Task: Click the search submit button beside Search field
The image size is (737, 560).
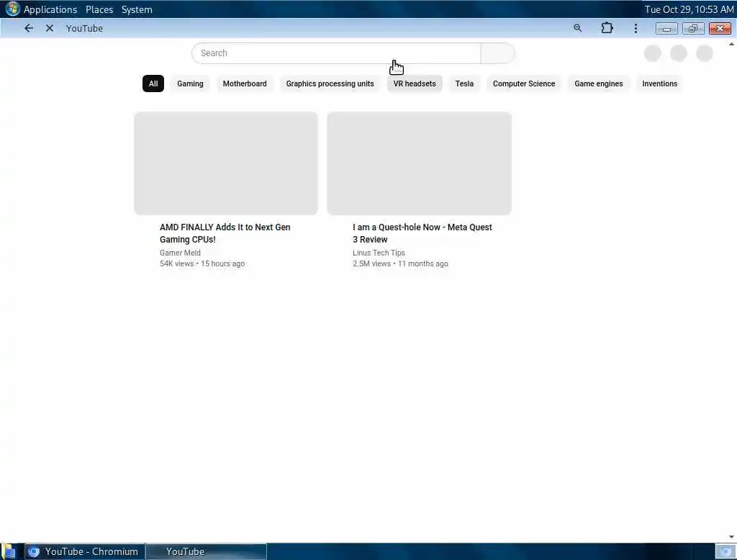Action: [x=498, y=53]
